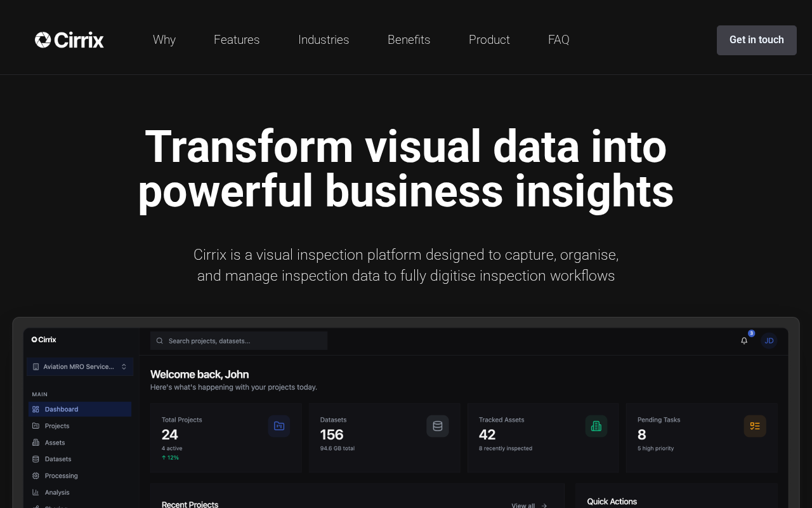Image resolution: width=812 pixels, height=508 pixels.
Task: Click the green "12%" growth indicator
Action: click(x=170, y=458)
